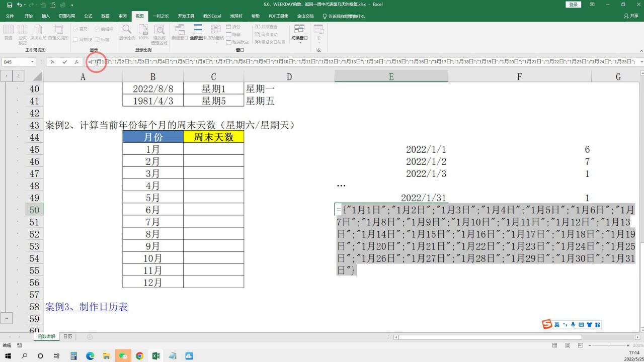Click the Save icon in quick access toolbar
The height and width of the screenshot is (362, 644).
10,5
